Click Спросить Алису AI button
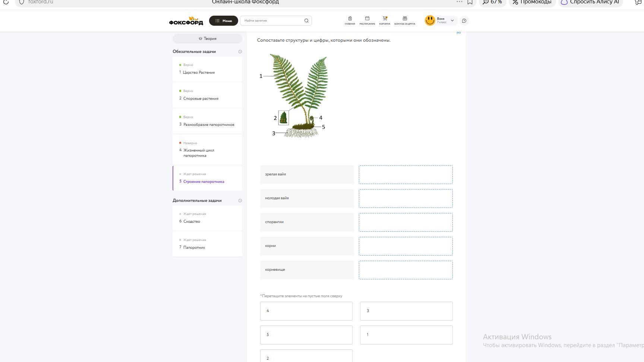The image size is (644, 362). [590, 2]
